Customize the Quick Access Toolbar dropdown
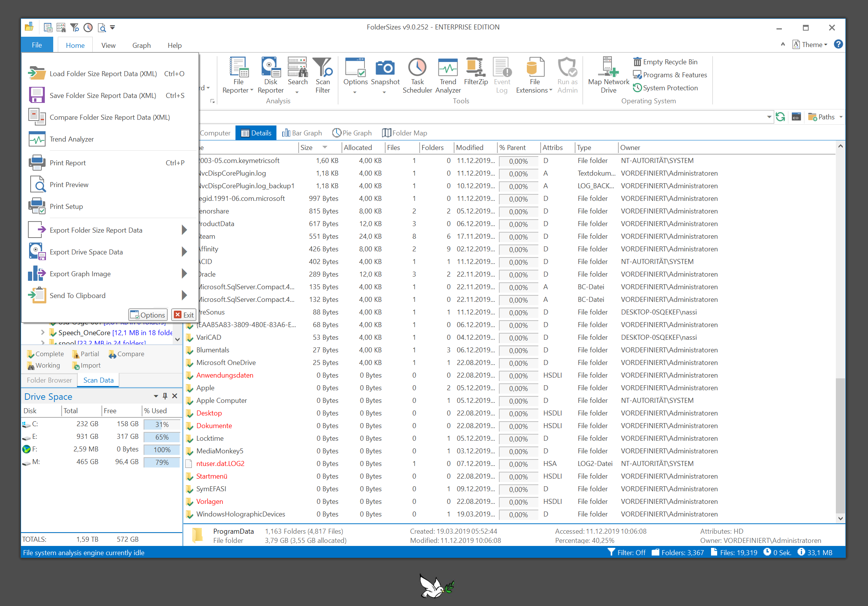The height and width of the screenshot is (606, 868). 113,27
